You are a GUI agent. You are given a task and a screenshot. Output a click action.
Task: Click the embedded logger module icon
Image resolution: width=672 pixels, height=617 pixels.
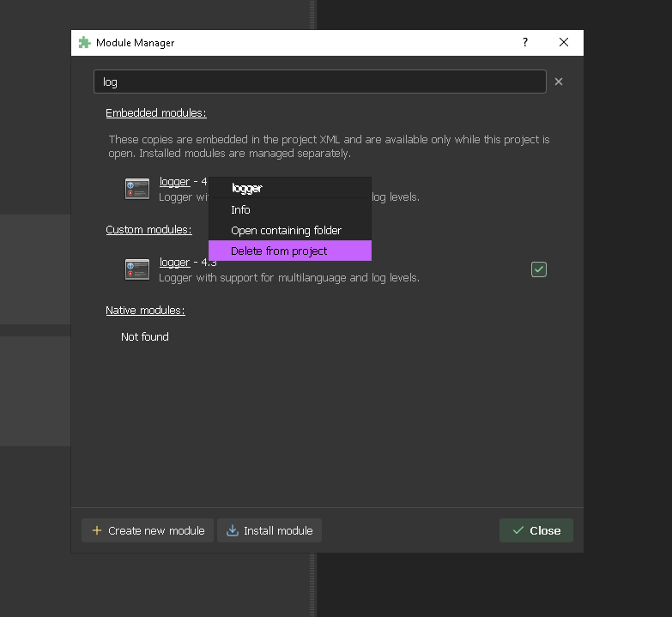(137, 189)
